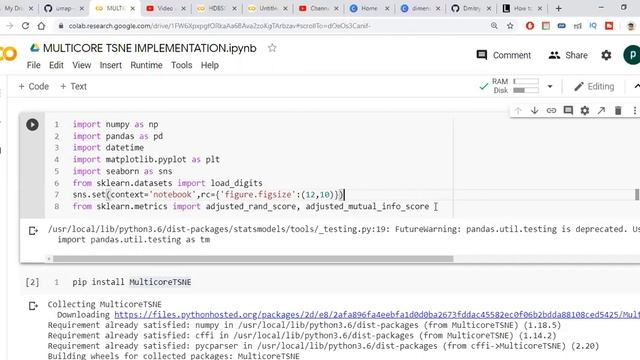Screen dimensions: 640x360
Task: Click 'pip install MulticoreTSNE' code line
Action: pos(132,282)
